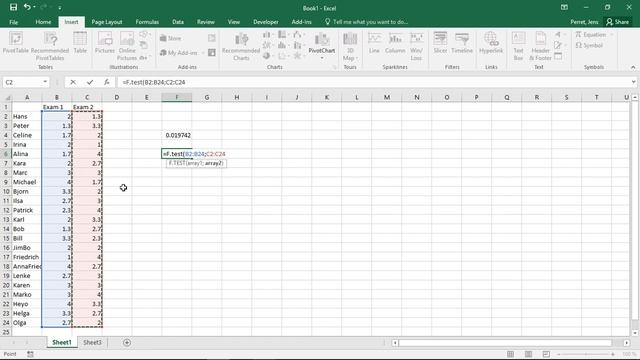640x360 pixels.
Task: Insert a Win/Loss sparkline
Action: (x=416, y=46)
